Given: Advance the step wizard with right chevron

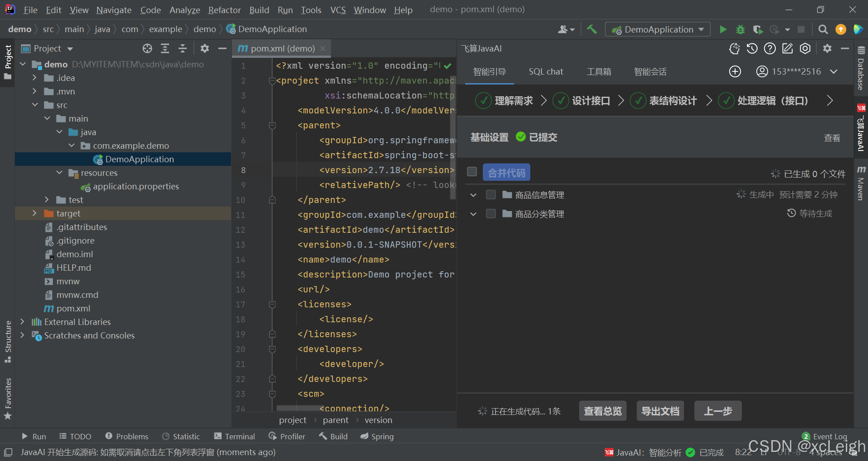Looking at the screenshot, I should pos(830,100).
